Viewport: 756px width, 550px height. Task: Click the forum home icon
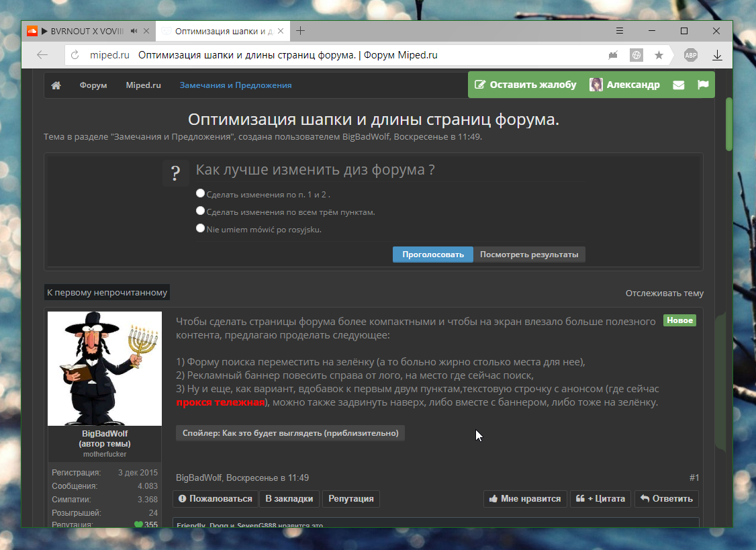pyautogui.click(x=56, y=85)
